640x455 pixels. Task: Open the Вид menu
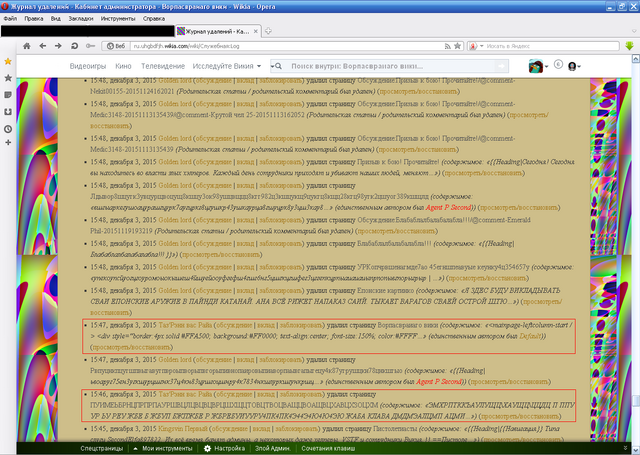[x=56, y=18]
